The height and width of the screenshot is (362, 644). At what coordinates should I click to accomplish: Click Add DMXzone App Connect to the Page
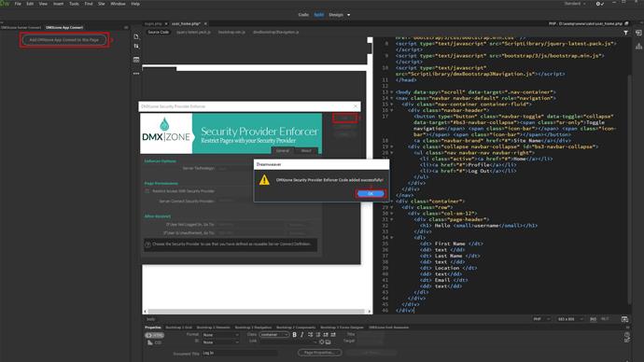(64, 40)
